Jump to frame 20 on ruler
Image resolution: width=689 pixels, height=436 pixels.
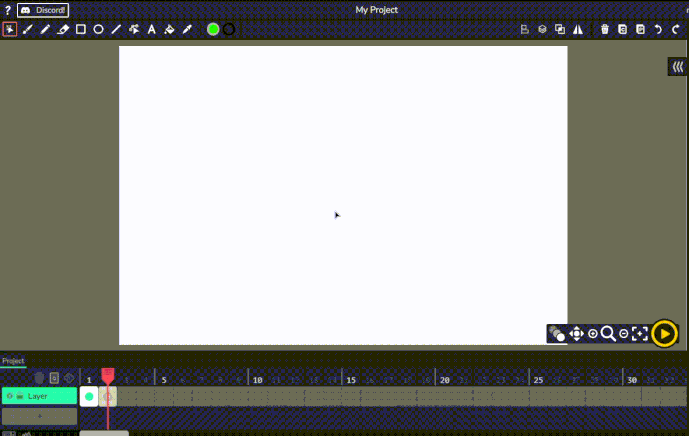pos(445,380)
